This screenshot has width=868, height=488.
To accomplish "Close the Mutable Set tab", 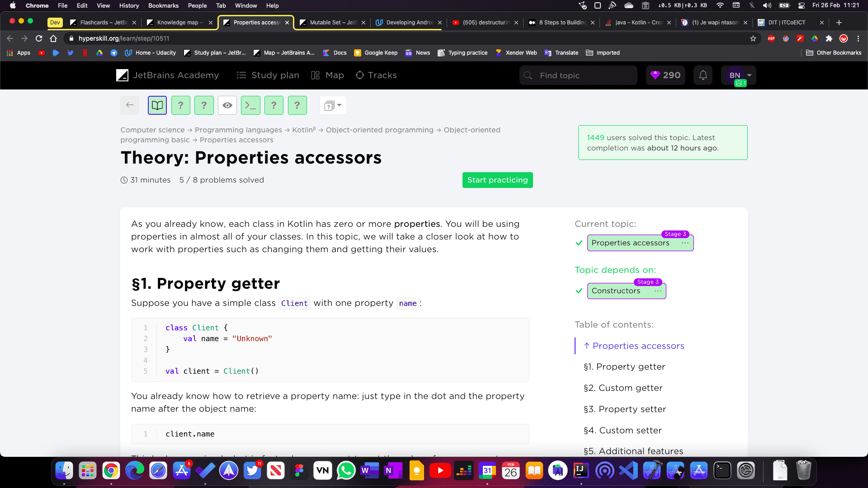I will [x=363, y=22].
